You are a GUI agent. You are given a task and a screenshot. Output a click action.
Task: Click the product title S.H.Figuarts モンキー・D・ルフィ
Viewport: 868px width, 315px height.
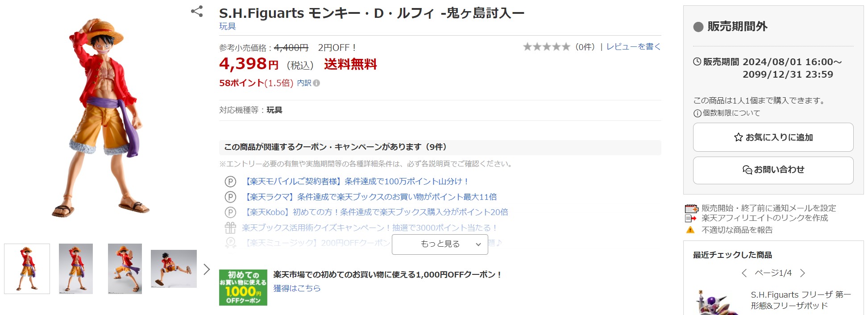click(371, 13)
